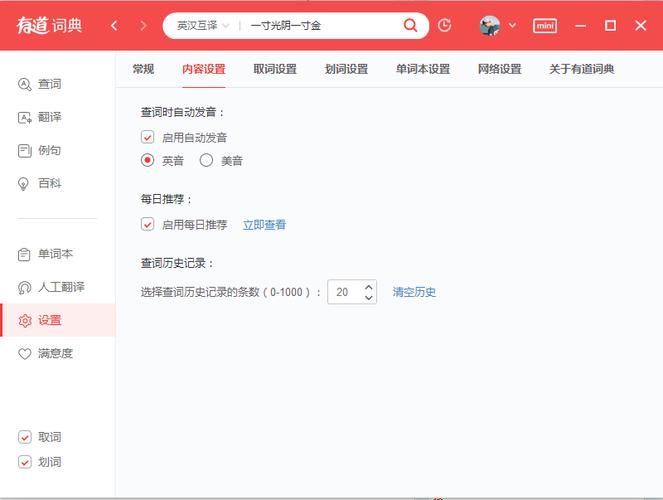Open 查词 in the sidebar
This screenshot has width=663, height=500.
pyautogui.click(x=39, y=84)
